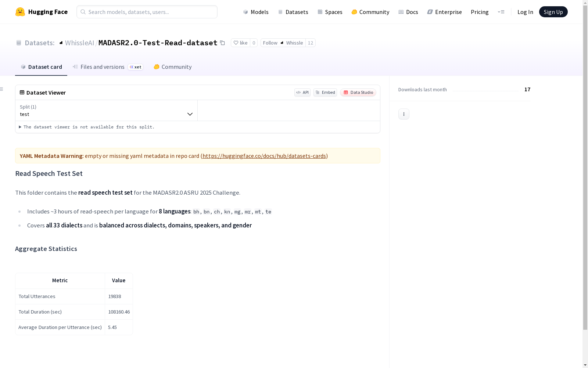Click the three-dot options button under downloads

point(404,114)
